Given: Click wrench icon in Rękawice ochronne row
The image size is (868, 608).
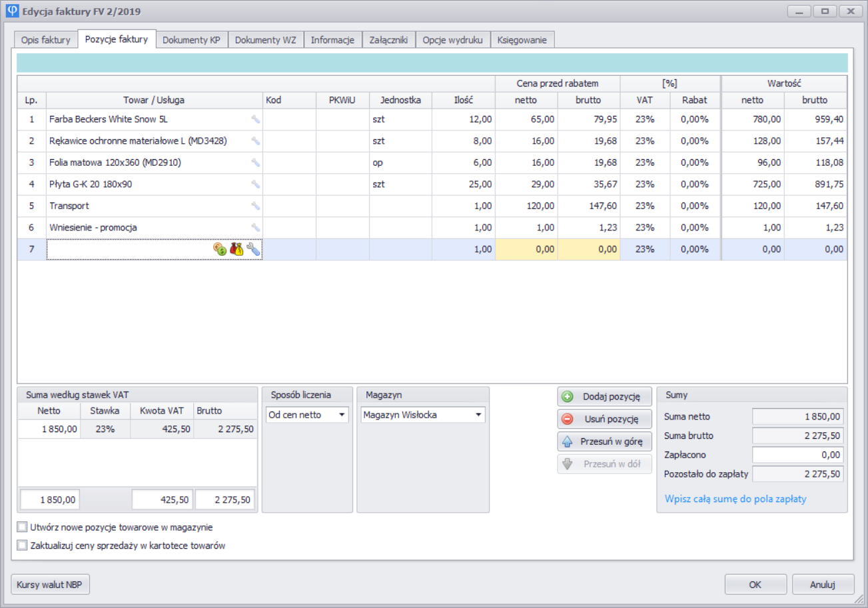Looking at the screenshot, I should pos(255,141).
